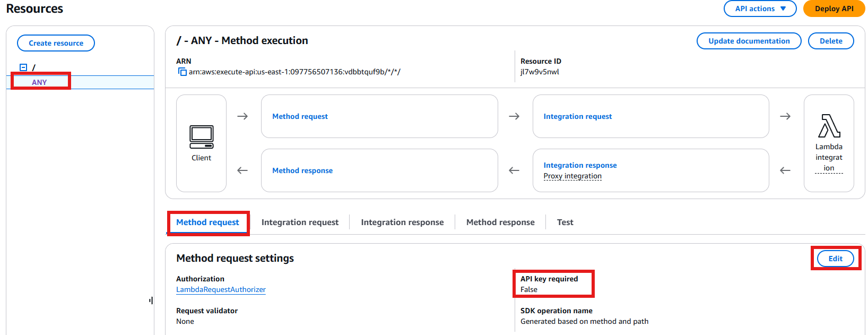Viewport: 868px width, 335px height.
Task: Select the root slash resource
Action: tap(34, 67)
